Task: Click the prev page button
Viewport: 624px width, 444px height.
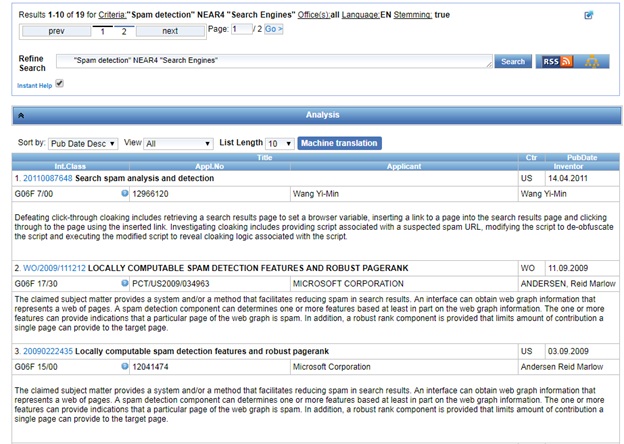Action: pyautogui.click(x=56, y=31)
